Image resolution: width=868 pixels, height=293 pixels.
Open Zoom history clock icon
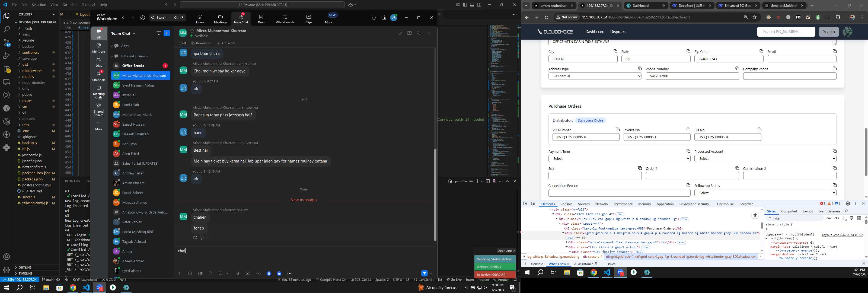(142, 18)
